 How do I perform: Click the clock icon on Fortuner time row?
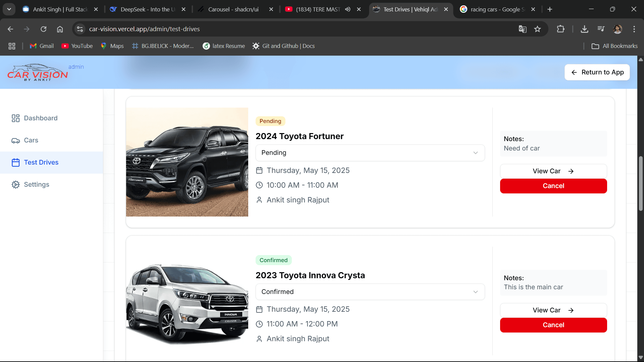point(259,185)
